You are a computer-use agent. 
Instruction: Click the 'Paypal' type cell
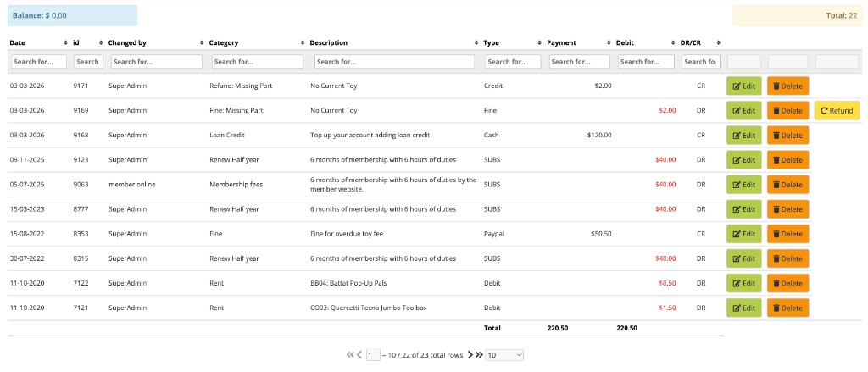[494, 234]
